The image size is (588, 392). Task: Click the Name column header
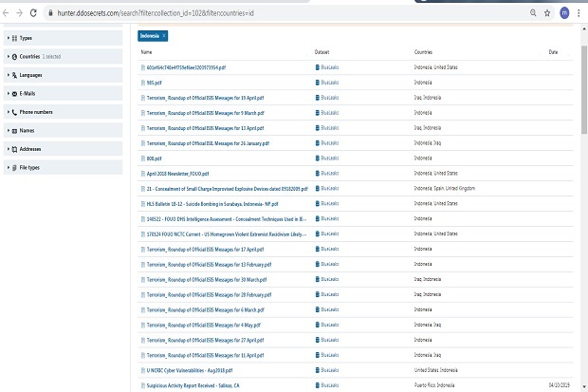146,52
